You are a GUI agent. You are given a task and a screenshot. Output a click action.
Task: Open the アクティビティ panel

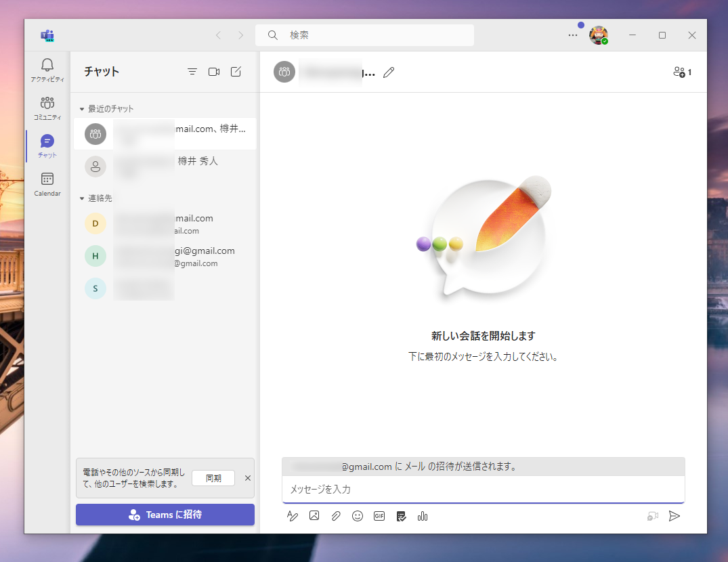point(47,70)
